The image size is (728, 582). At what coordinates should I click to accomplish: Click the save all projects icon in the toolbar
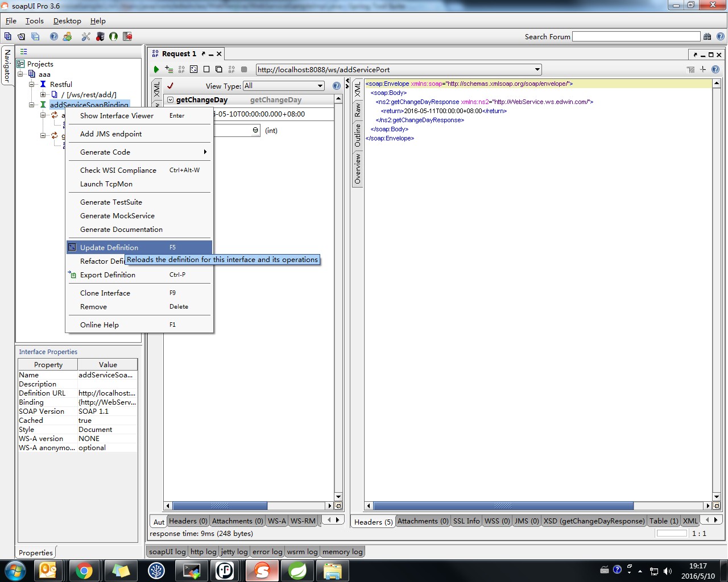pos(35,36)
